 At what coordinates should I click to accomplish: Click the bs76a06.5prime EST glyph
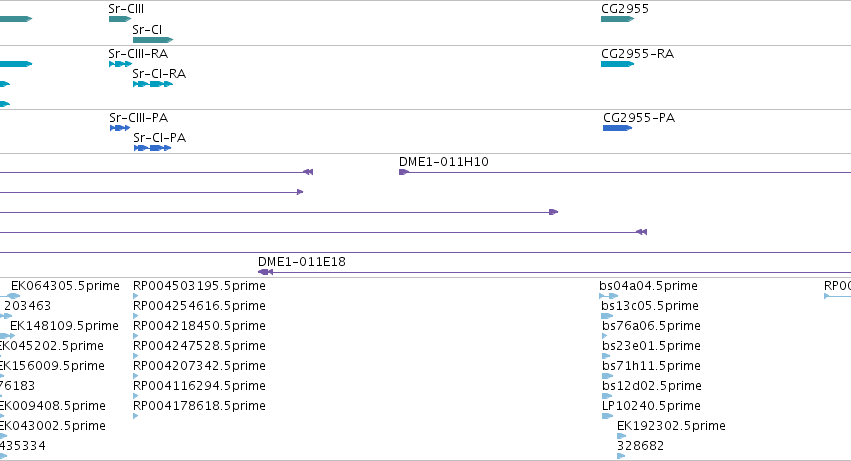point(605,336)
